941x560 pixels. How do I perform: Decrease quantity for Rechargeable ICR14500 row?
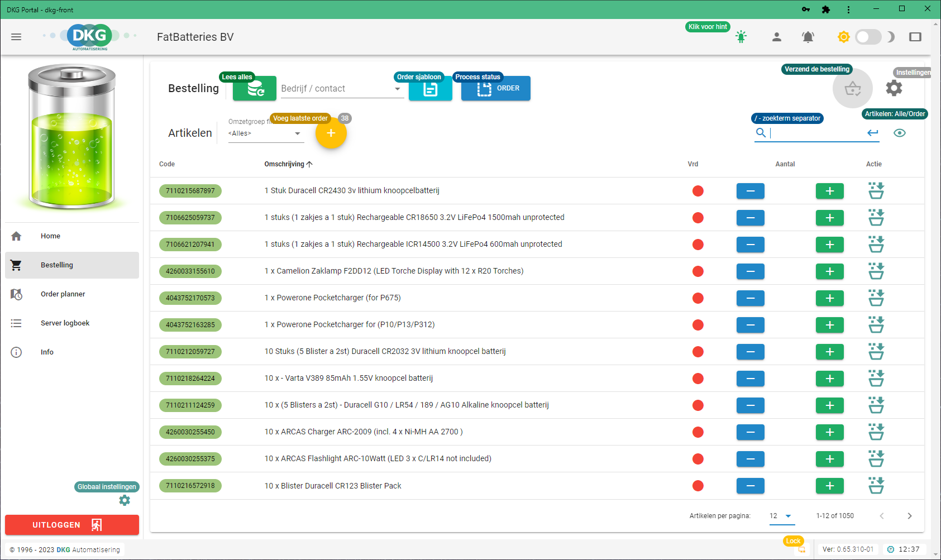point(751,245)
